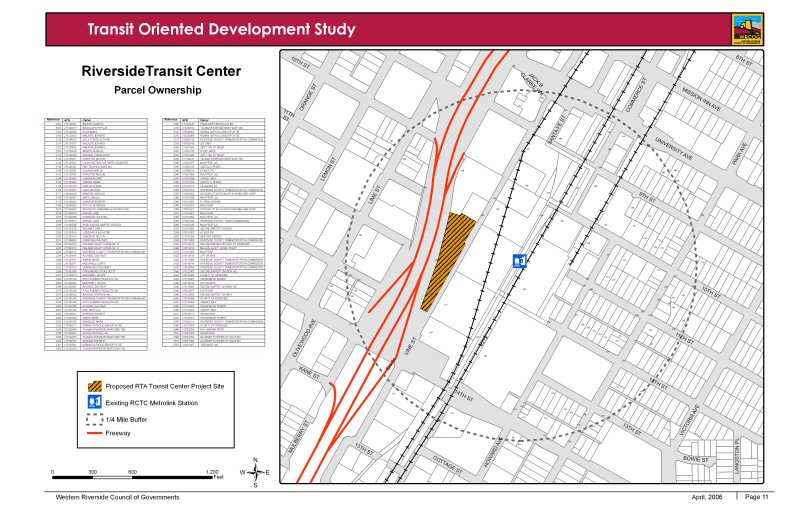Image resolution: width=792 pixels, height=512 pixels.
Task: Click the Metrolink Station symbol in the legend
Action: [94, 401]
